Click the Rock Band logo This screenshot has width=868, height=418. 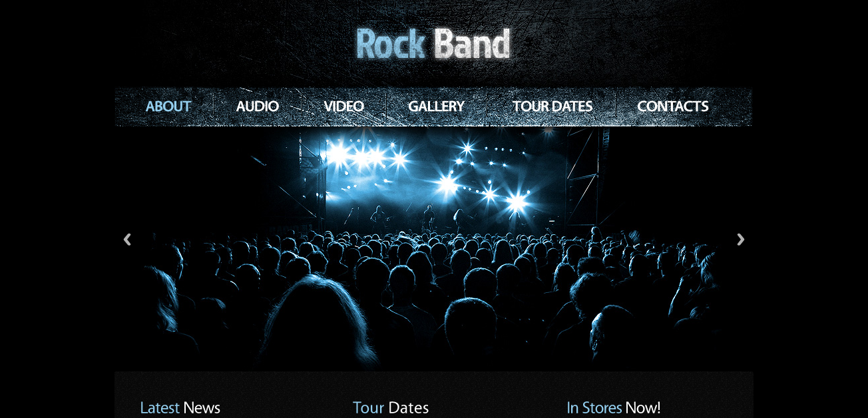click(433, 44)
